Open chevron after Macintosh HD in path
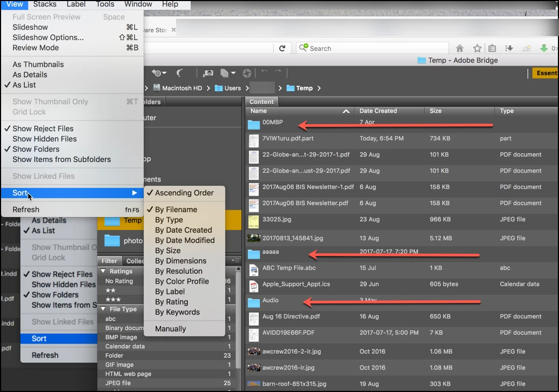 (208, 88)
